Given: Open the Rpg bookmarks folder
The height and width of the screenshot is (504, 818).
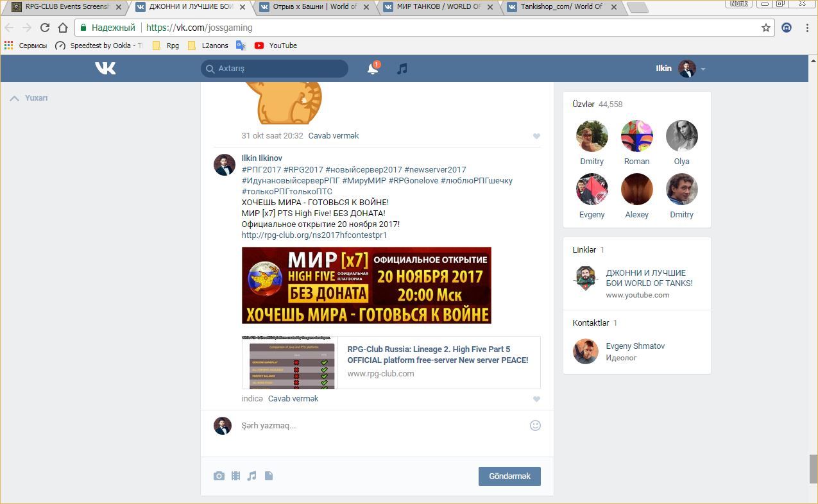Looking at the screenshot, I should [166, 46].
